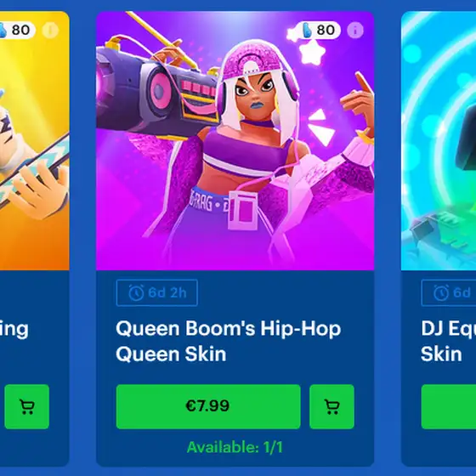The image size is (476, 476).
Task: Open the guitar-playing character artwork
Action: pos(35,140)
